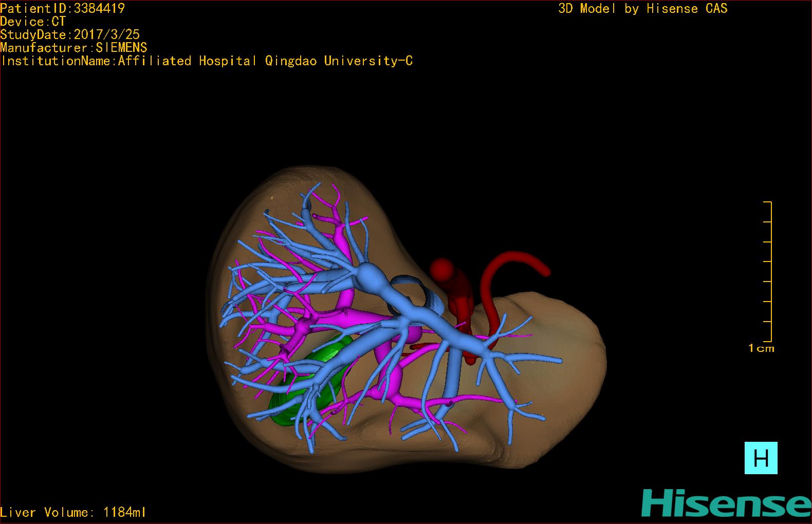Click the InstitutionName Affiliated Hospital text
The width and height of the screenshot is (812, 524).
point(207,61)
